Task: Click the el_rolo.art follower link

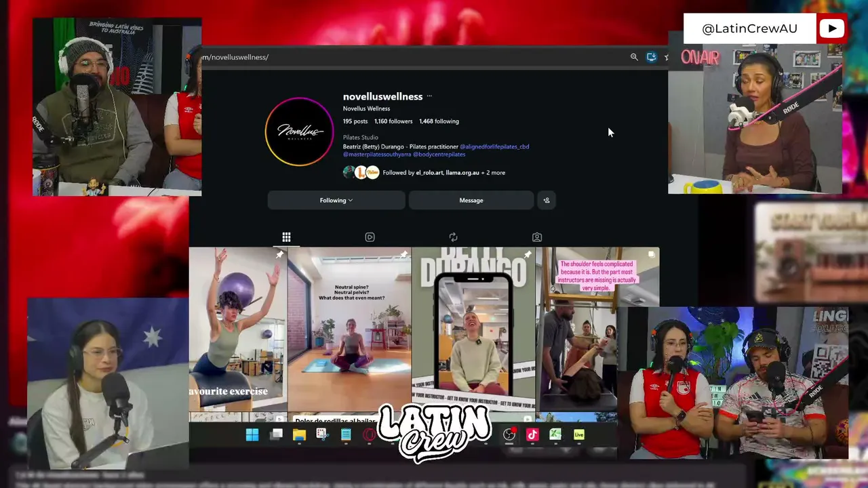Action: [429, 173]
